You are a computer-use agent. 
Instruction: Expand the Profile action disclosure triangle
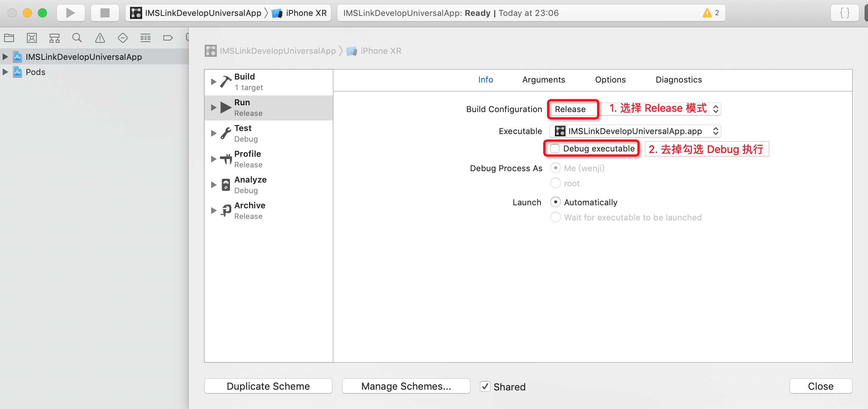click(213, 159)
